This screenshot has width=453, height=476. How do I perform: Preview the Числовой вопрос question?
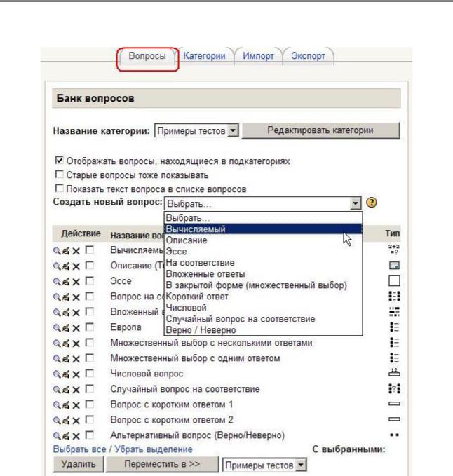pos(57,374)
